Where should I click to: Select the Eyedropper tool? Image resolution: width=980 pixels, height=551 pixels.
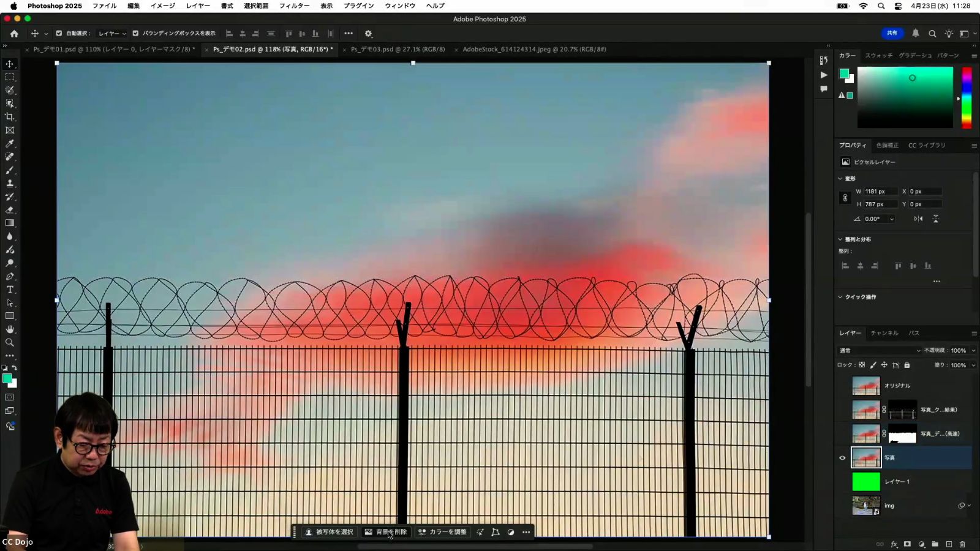click(x=10, y=144)
